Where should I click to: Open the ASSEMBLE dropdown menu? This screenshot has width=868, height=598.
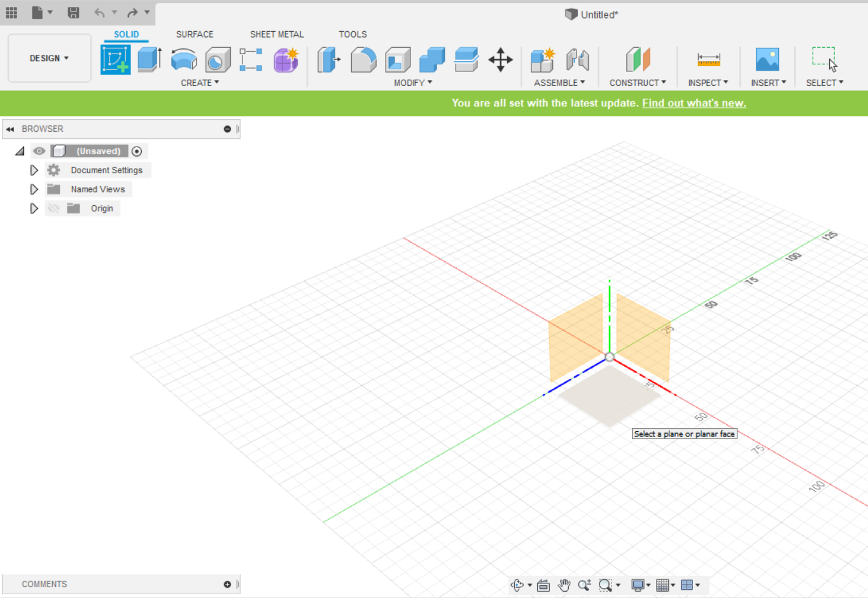[x=559, y=83]
